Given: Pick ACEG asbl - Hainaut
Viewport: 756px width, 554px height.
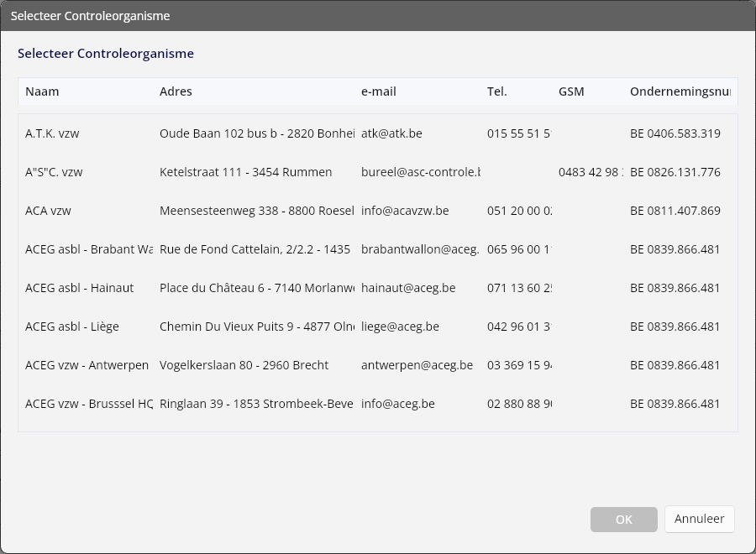Looking at the screenshot, I should 377,288.
